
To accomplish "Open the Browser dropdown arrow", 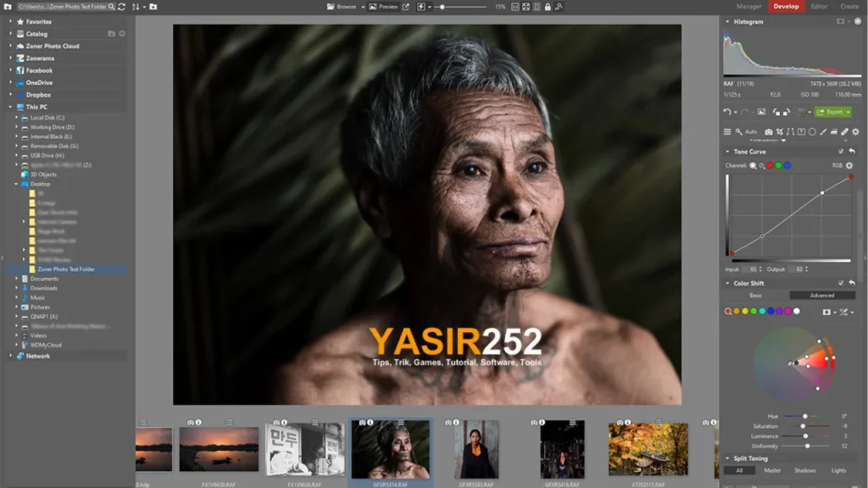I will [x=363, y=7].
